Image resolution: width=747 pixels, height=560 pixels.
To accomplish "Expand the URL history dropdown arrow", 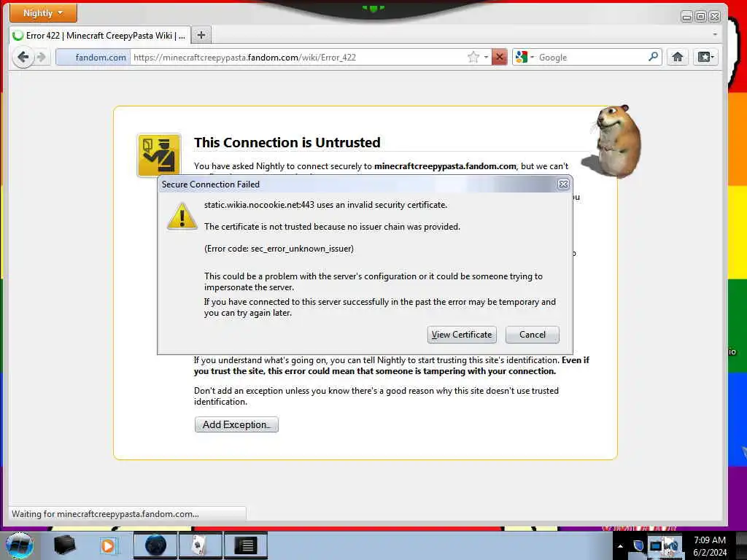I will click(x=486, y=57).
